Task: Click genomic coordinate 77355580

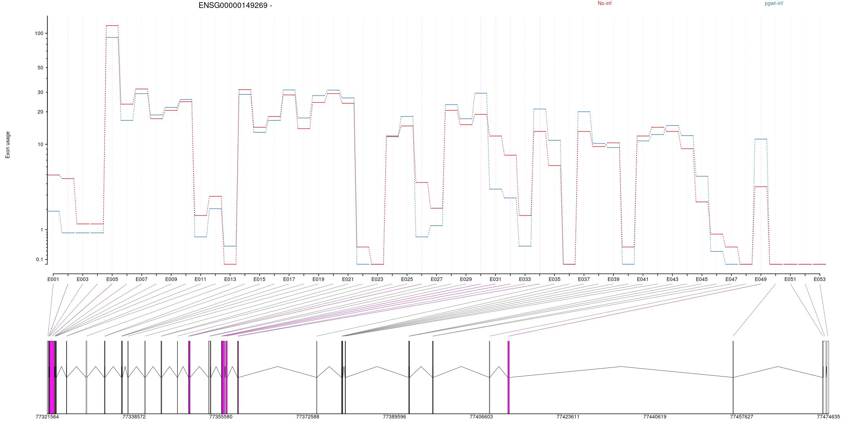Action: coord(221,417)
